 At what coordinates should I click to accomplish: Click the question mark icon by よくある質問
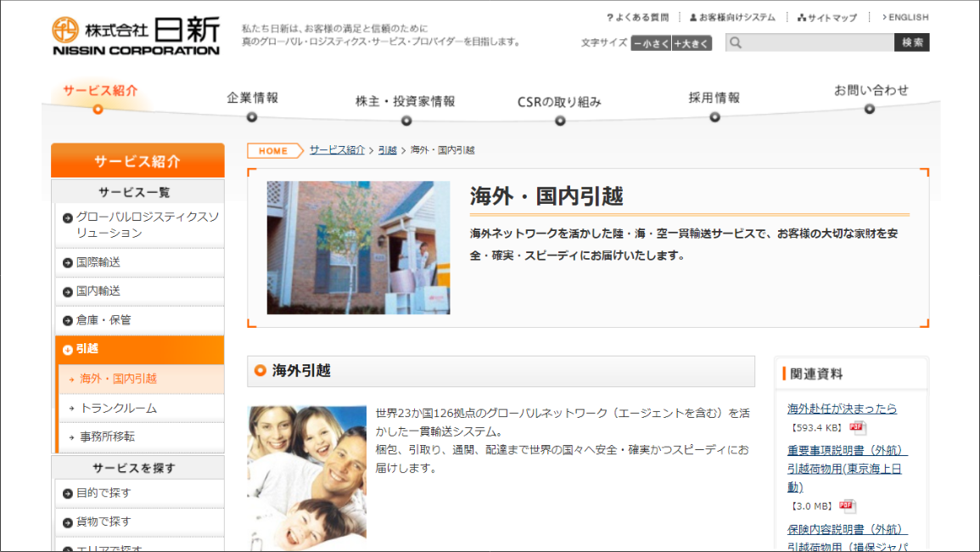click(609, 18)
